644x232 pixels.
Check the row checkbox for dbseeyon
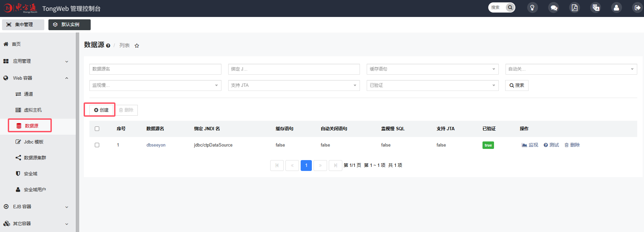click(97, 145)
